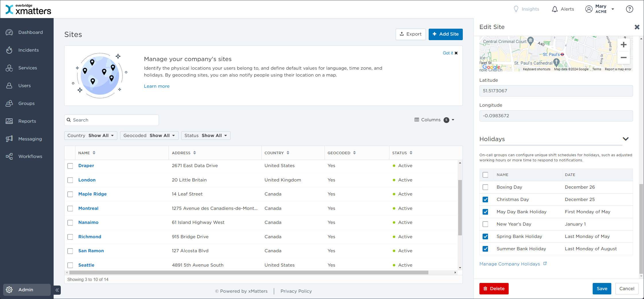Select the London site row checkbox
Viewport: 644px width, 299px height.
[70, 180]
